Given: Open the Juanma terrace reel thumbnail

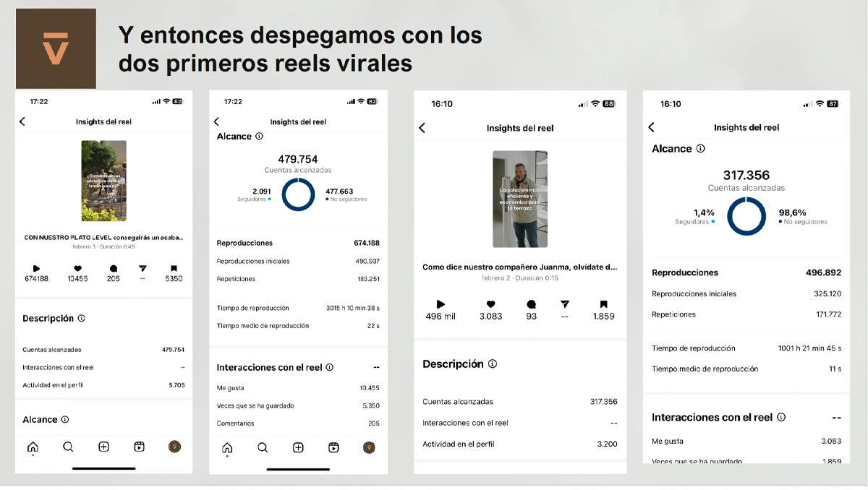Looking at the screenshot, I should click(519, 199).
